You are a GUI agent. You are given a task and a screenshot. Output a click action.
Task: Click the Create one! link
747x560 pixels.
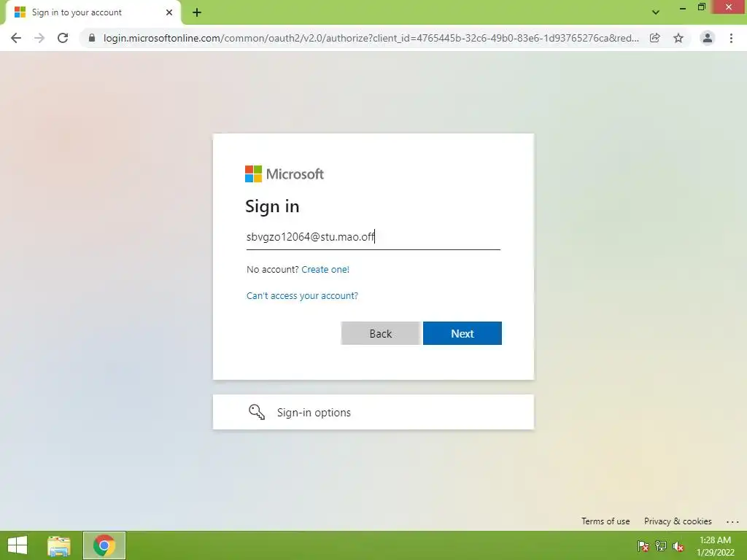[x=325, y=270]
